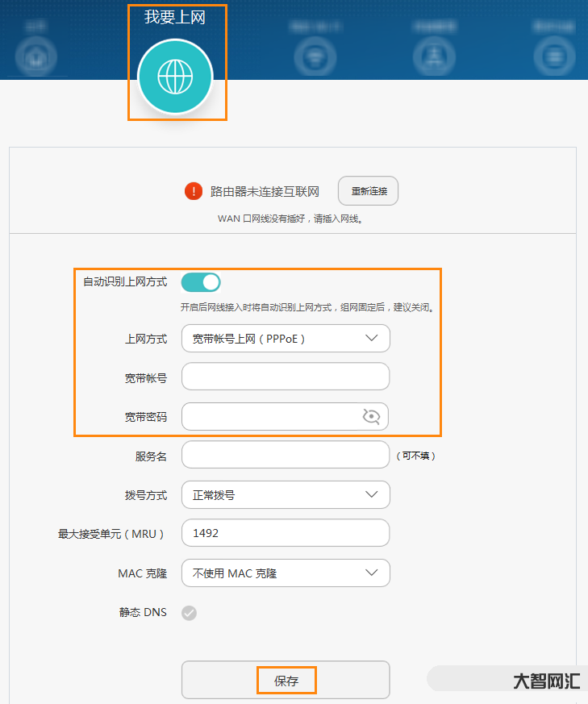Click into the 宽带密码 field
588x704 pixels.
[270, 417]
